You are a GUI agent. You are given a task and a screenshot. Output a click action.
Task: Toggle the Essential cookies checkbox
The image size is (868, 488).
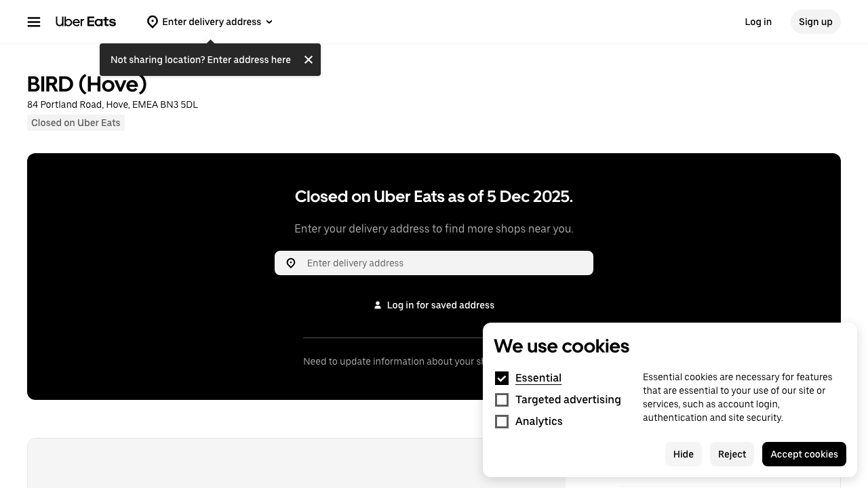coord(502,378)
